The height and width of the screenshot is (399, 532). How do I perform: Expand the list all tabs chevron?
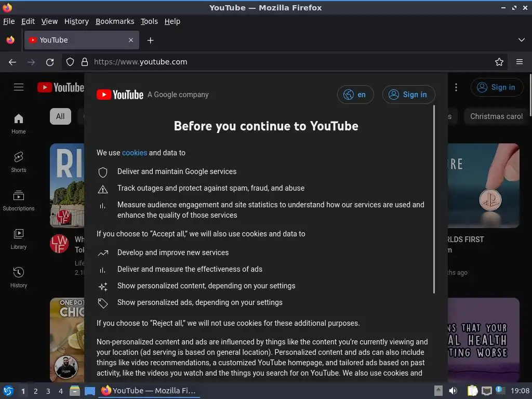(x=522, y=40)
